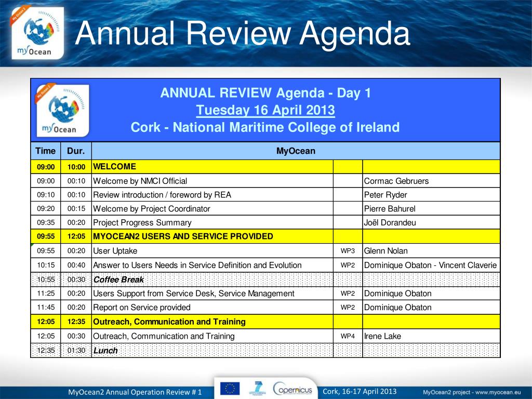The image size is (532, 399).
Task: Click the '00:15' duration cell
Action: tap(76, 209)
